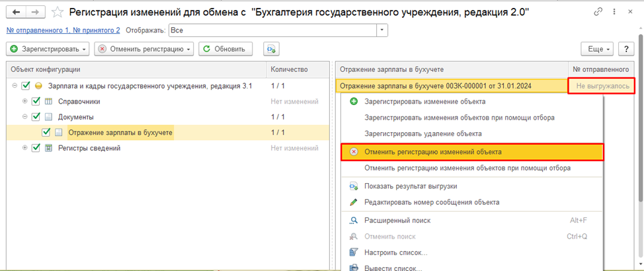The height and width of the screenshot is (271, 644).
Task: Click the document icon beside Отражение зарплаты в бухучете
Action: coord(59,133)
